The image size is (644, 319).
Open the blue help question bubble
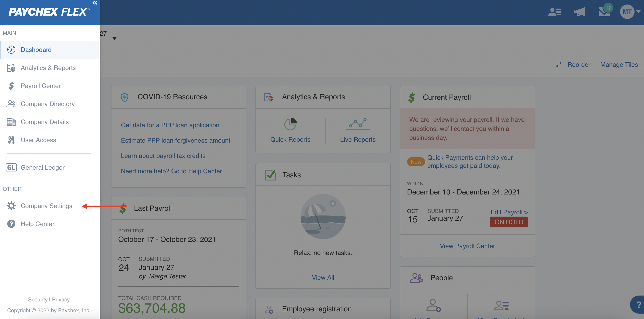tap(638, 305)
